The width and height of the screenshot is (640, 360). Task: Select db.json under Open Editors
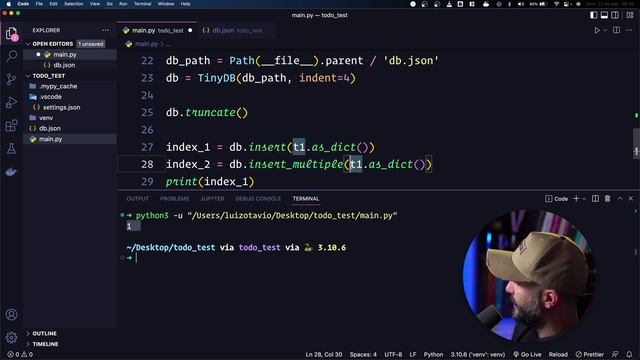click(70, 65)
